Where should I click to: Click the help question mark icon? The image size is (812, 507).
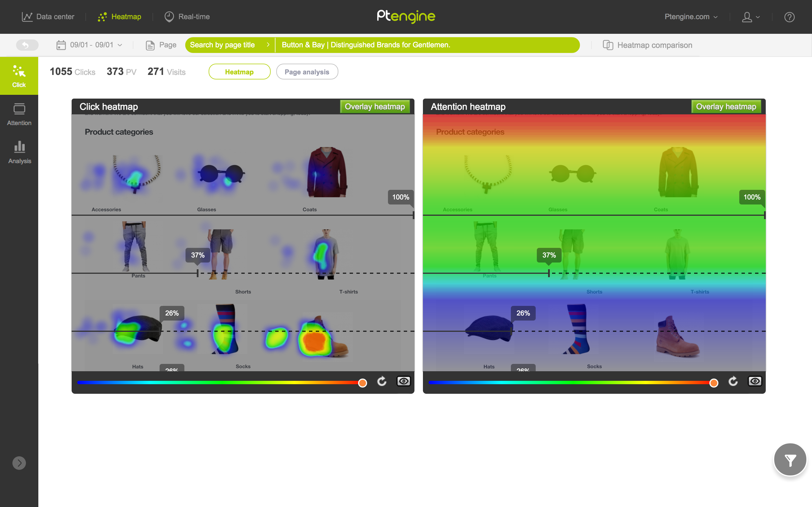click(789, 17)
